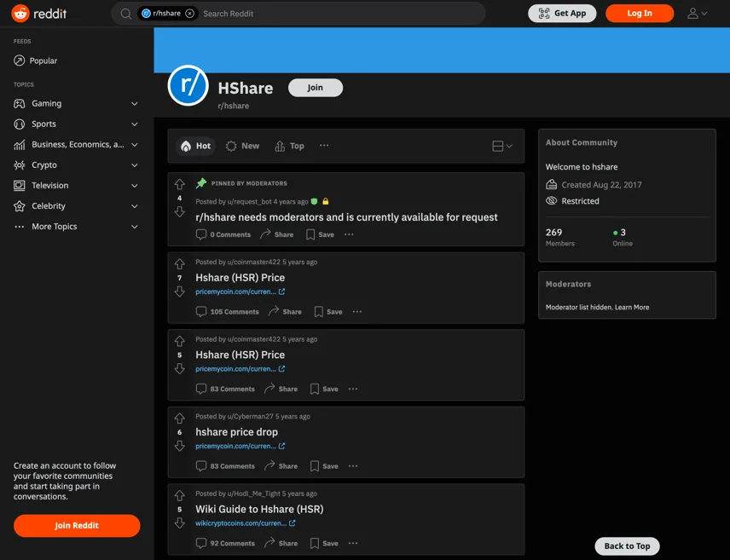Join the HShare community

coord(316,88)
